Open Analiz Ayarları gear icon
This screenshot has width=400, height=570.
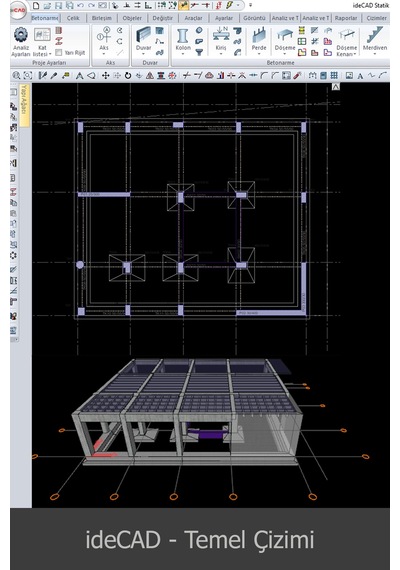point(21,35)
